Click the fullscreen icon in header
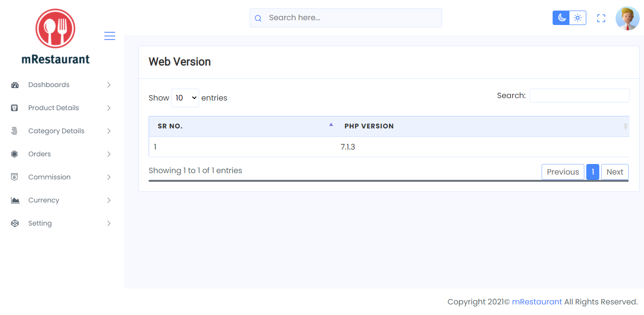This screenshot has height=315, width=644. point(601,18)
